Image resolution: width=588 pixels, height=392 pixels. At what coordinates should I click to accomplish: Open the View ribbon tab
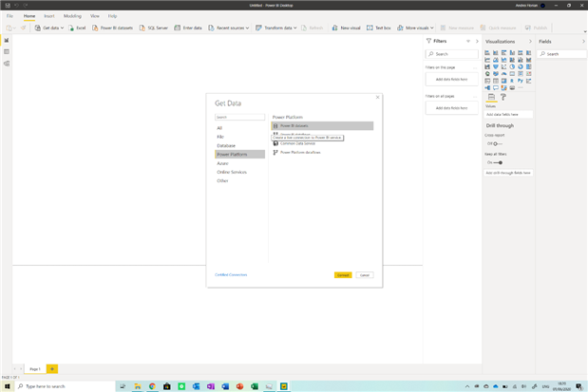[x=95, y=16]
